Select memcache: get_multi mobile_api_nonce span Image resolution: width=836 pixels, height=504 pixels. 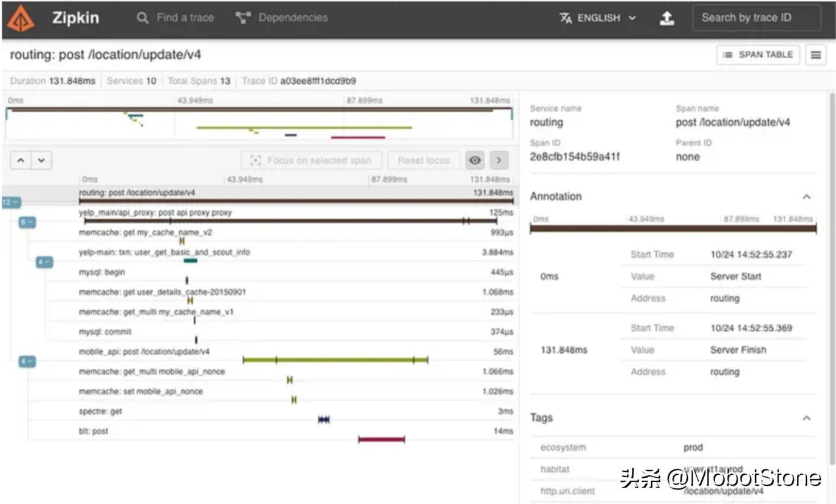[x=296, y=375]
